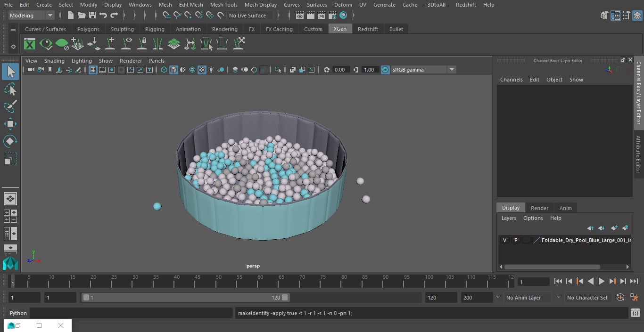Undo the last action arrow icon

pyautogui.click(x=103, y=16)
